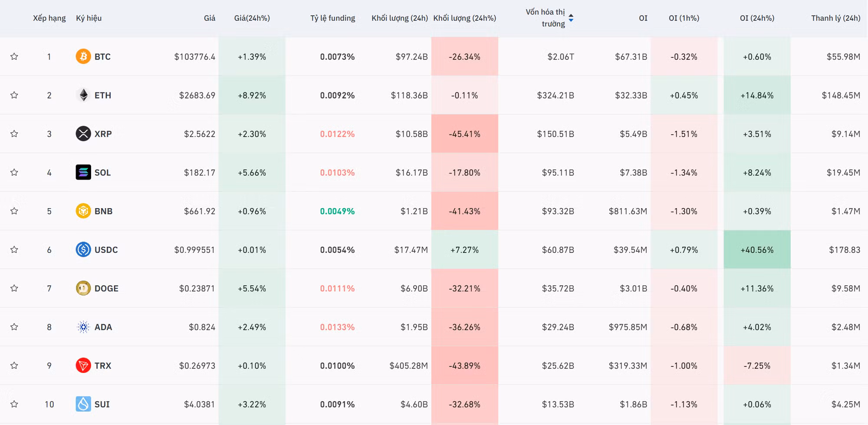Image resolution: width=868 pixels, height=425 pixels.
Task: Select the OI (24h%) column header
Action: pos(757,18)
